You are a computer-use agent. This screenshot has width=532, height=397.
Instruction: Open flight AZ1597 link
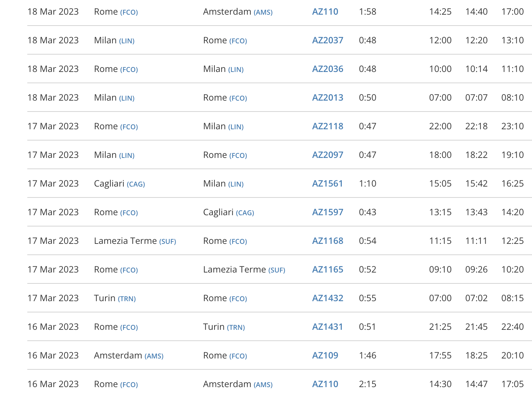(x=327, y=212)
